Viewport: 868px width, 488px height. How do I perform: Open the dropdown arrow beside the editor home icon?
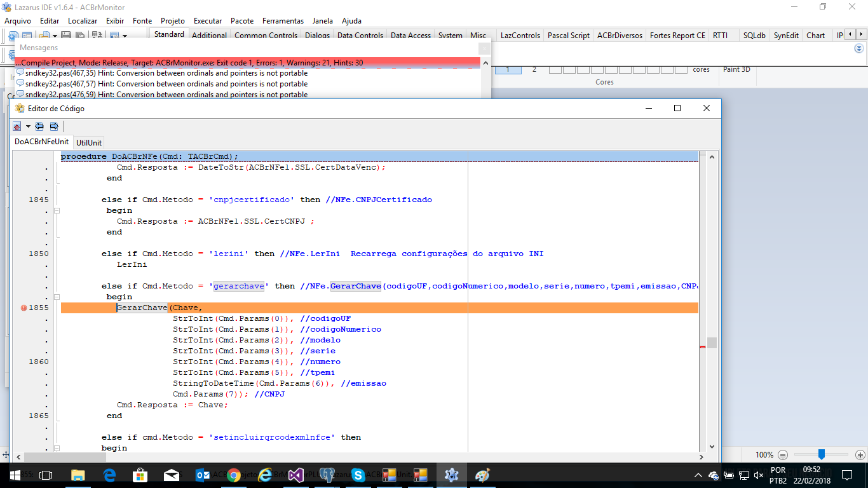[x=28, y=126]
